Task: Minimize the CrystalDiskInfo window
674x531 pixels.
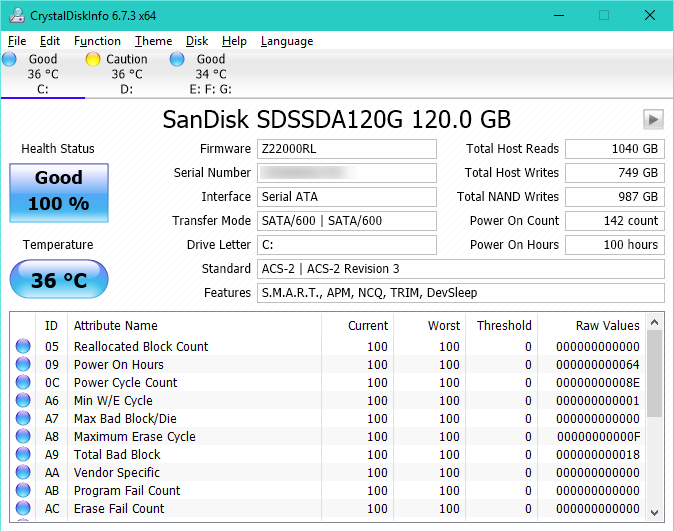Action: click(x=559, y=15)
